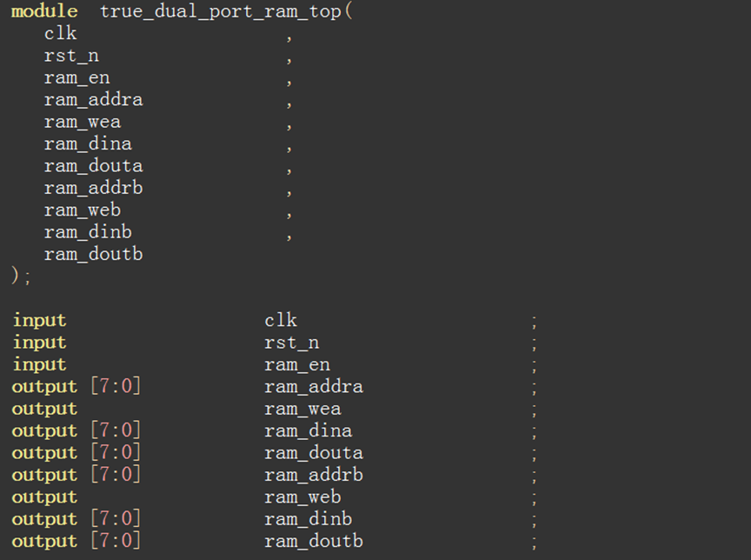Click the 'module' keyword on first line
This screenshot has height=560, width=751.
tap(43, 11)
